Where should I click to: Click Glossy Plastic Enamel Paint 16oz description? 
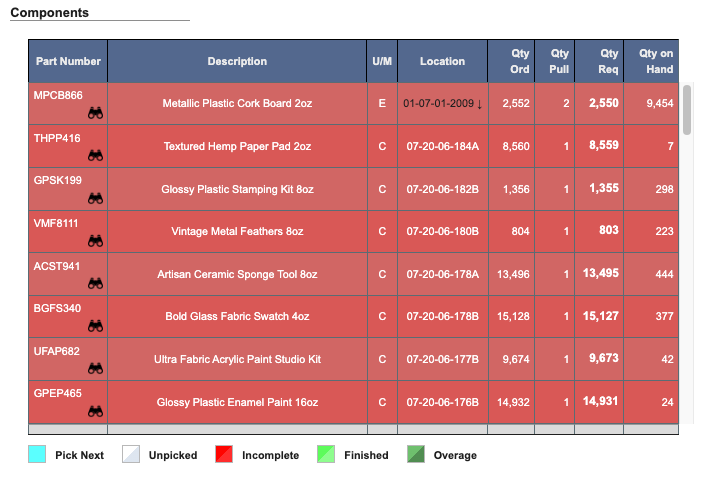coord(237,402)
